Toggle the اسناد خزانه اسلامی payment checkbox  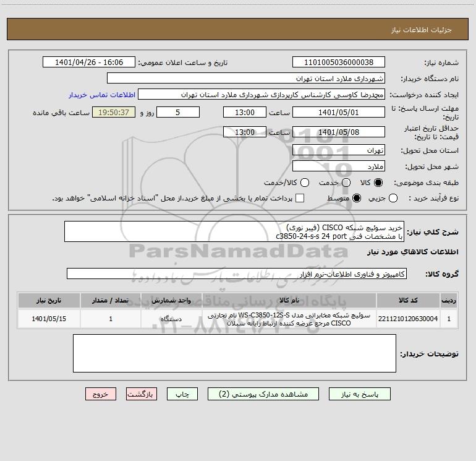pyautogui.click(x=300, y=198)
